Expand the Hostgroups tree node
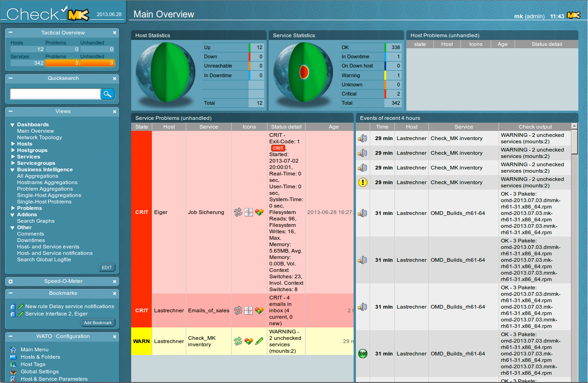Image resolution: width=588 pixels, height=383 pixels. 13,150
